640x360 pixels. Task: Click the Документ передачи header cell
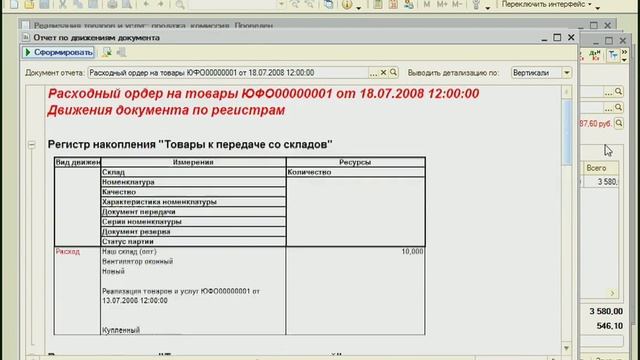click(193, 211)
